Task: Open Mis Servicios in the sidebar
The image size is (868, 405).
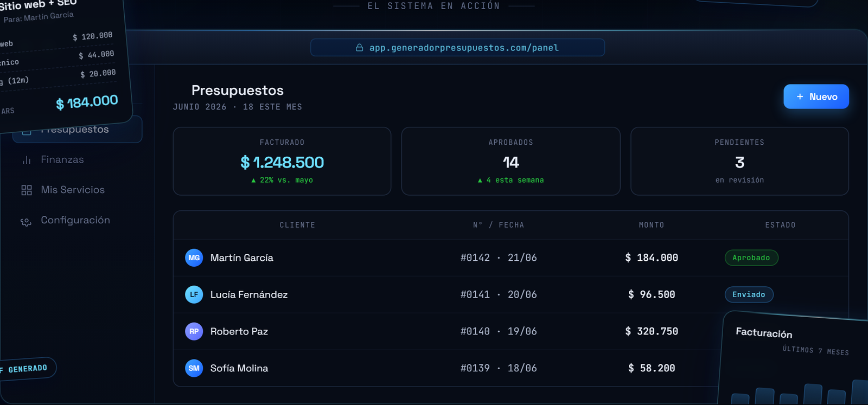Action: 76,190
